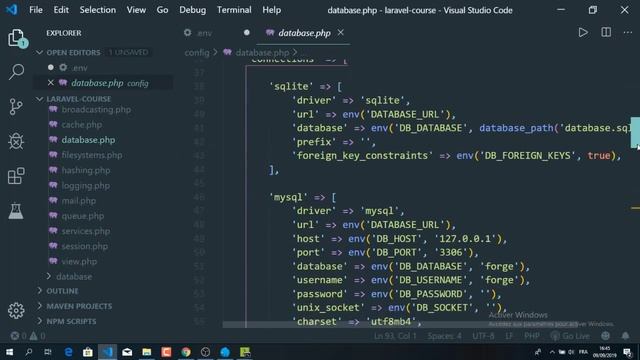This screenshot has height=360, width=640.
Task: Open the notifications bell in status bar
Action: pyautogui.click(x=625, y=336)
